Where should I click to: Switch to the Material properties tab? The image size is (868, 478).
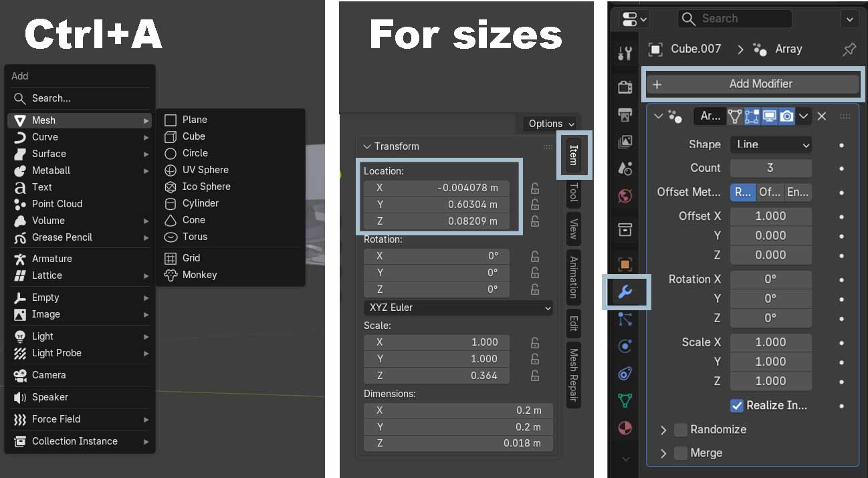[625, 428]
